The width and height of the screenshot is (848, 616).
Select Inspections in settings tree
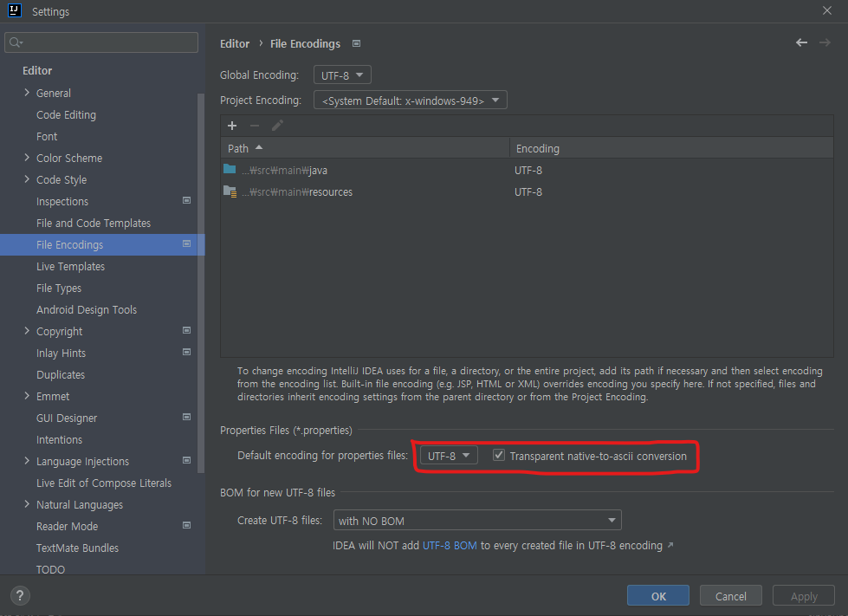point(62,201)
